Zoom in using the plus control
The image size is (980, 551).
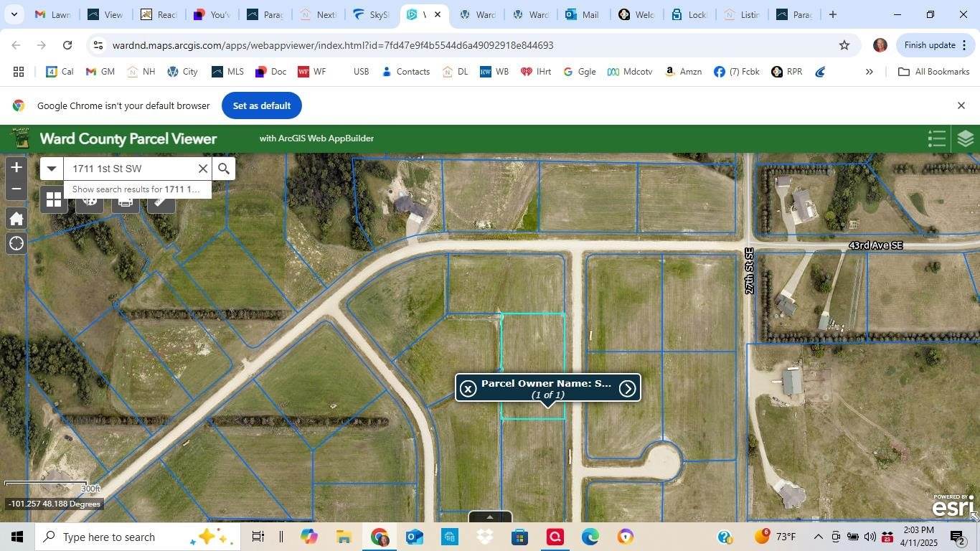coord(16,167)
